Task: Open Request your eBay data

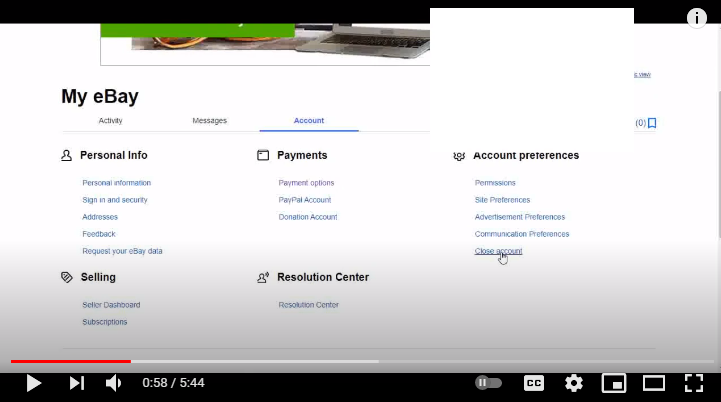Action: (x=122, y=251)
